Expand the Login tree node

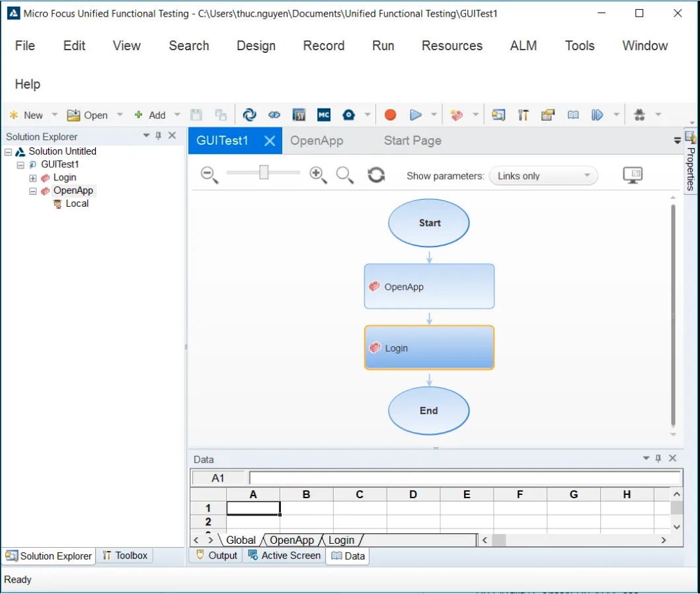[x=32, y=178]
